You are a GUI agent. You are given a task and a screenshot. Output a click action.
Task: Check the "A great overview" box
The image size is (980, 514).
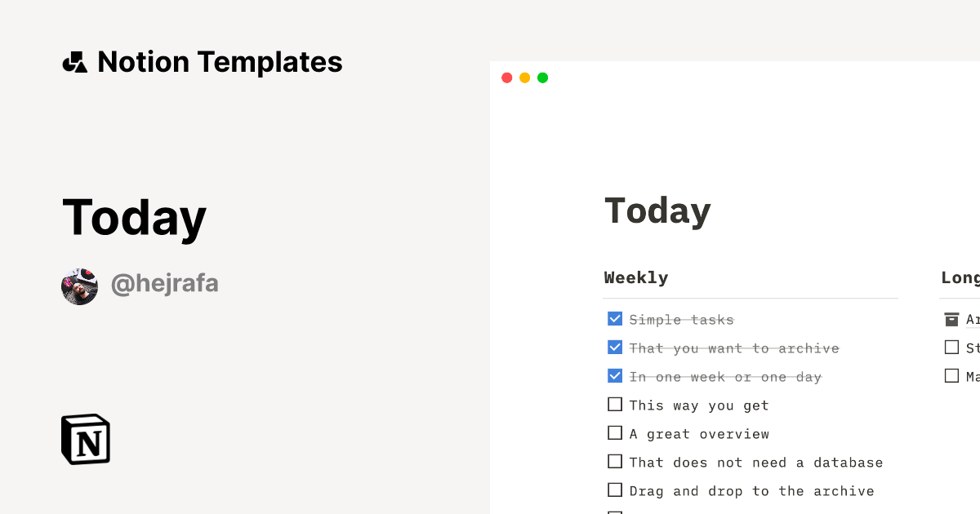(x=615, y=432)
